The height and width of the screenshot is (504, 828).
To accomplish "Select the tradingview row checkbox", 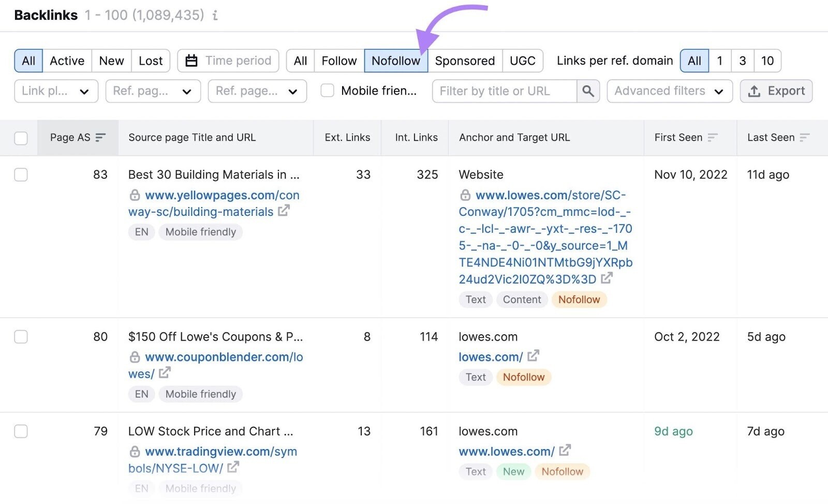I will point(21,432).
